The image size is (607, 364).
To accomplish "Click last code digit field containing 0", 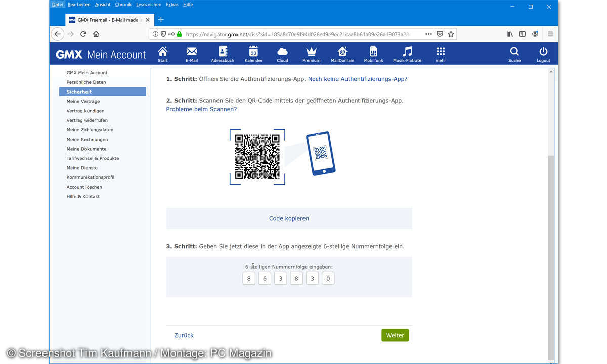I will click(x=328, y=279).
